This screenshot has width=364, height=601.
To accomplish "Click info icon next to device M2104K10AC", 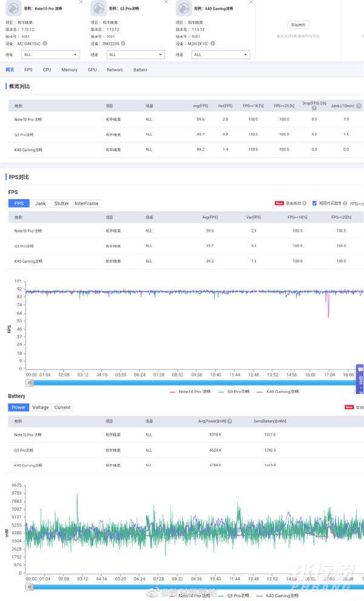I will [x=45, y=43].
